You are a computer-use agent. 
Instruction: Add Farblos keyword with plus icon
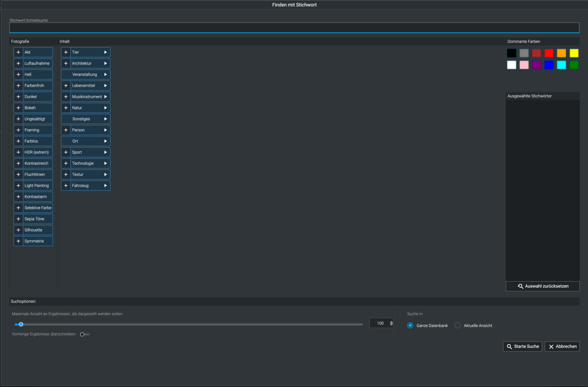point(18,141)
